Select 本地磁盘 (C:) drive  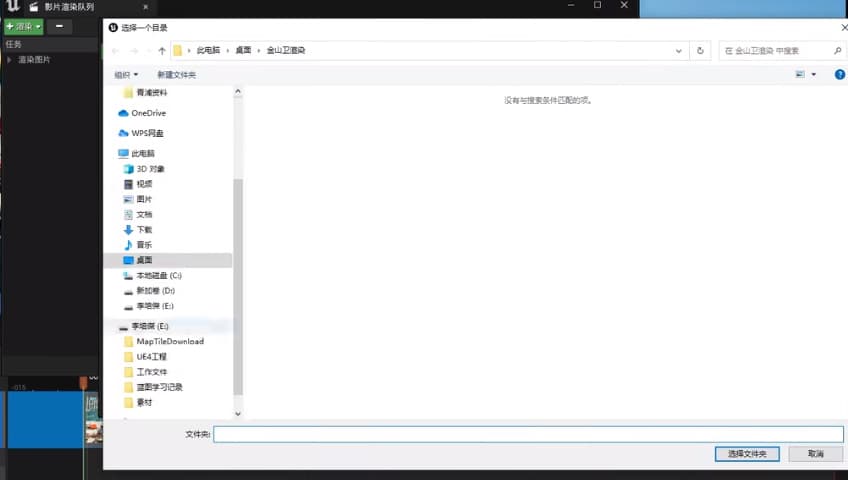tap(158, 275)
